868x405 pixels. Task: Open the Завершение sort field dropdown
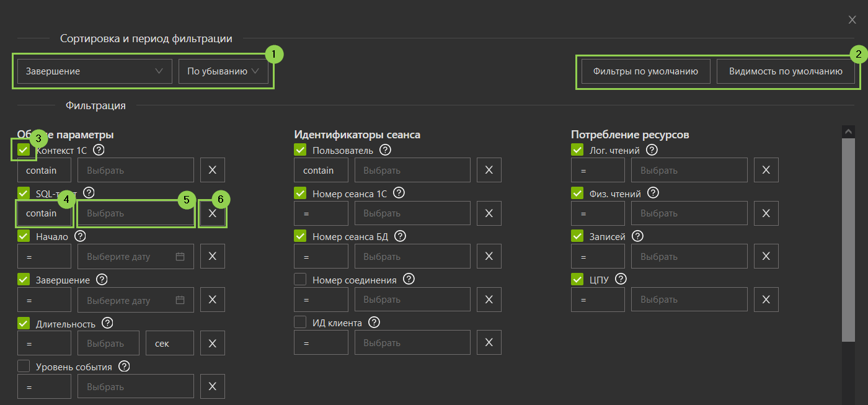tap(94, 71)
